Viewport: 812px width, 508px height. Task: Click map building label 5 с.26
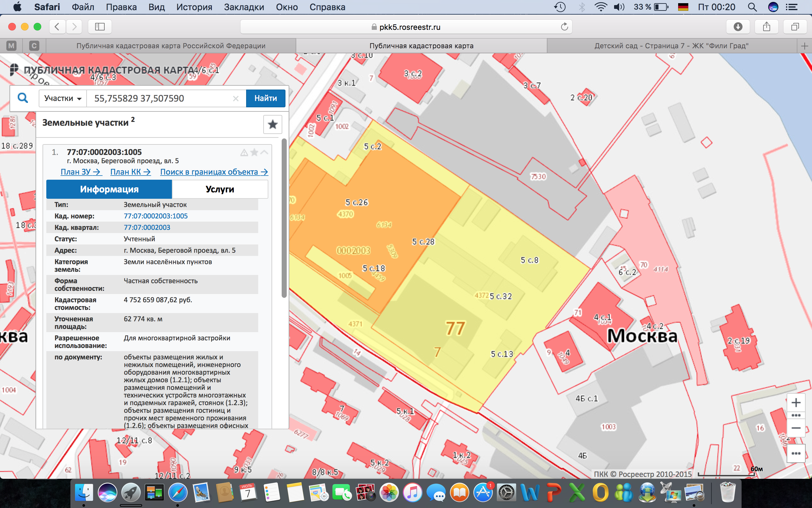point(357,202)
